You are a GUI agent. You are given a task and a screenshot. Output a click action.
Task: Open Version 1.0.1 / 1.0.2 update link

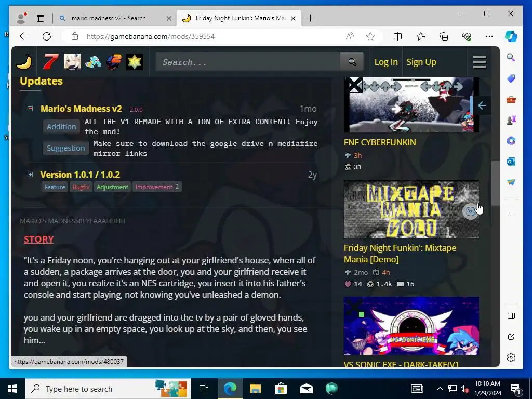tap(80, 175)
